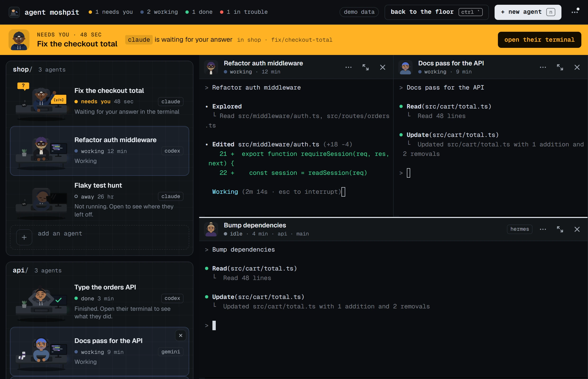Select the Refactor auth middleware agent card
Screen dimensions: 588x379
100,151
